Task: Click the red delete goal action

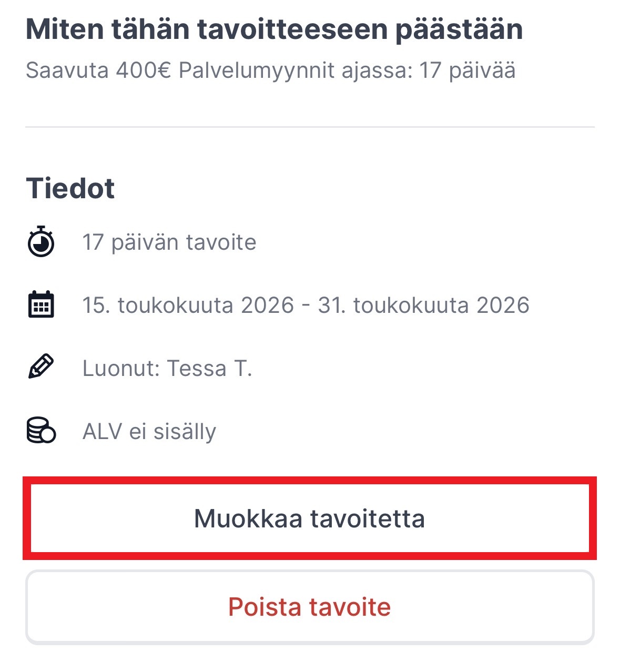Action: (310, 607)
